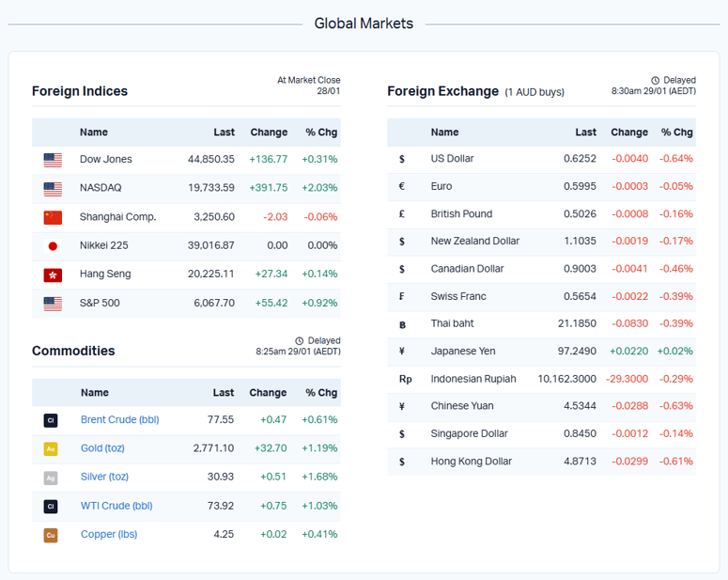Image resolution: width=728 pixels, height=580 pixels.
Task: Click the Commodities section heading
Action: tap(73, 351)
